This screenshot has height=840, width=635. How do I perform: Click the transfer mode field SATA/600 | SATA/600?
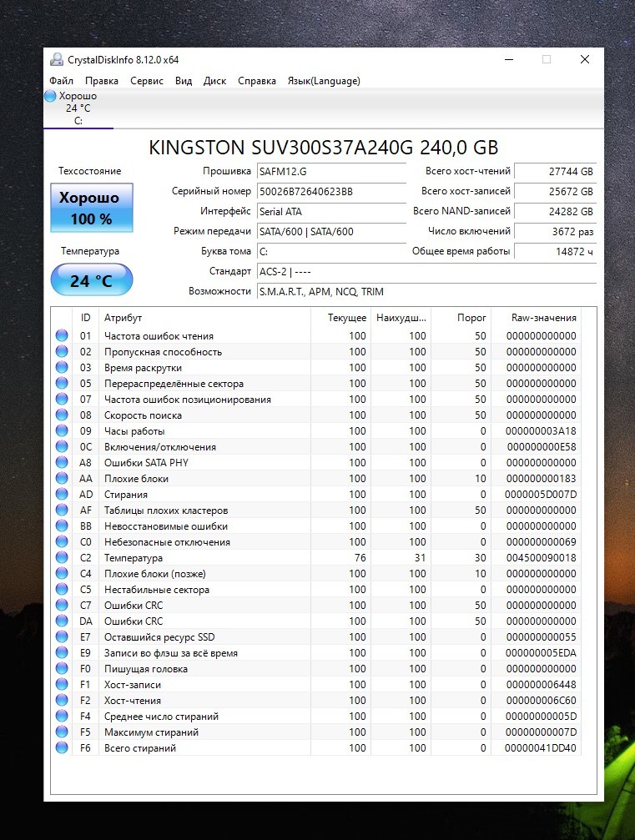(x=332, y=232)
